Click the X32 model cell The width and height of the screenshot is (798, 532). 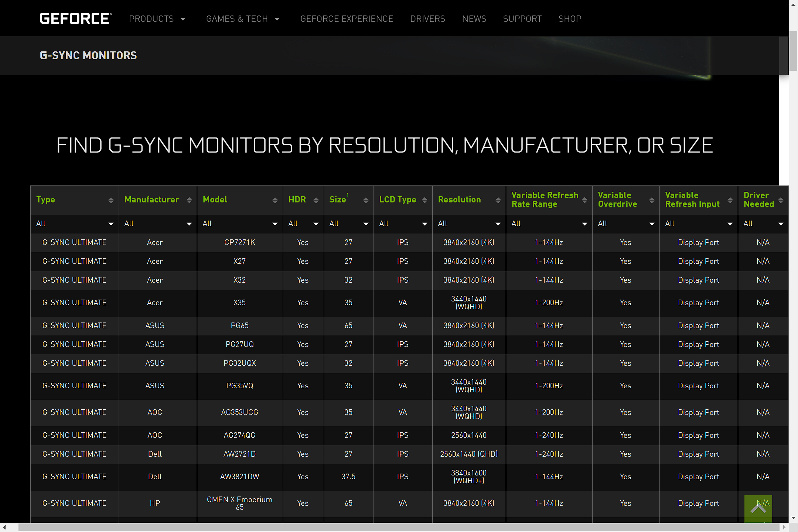pos(240,280)
